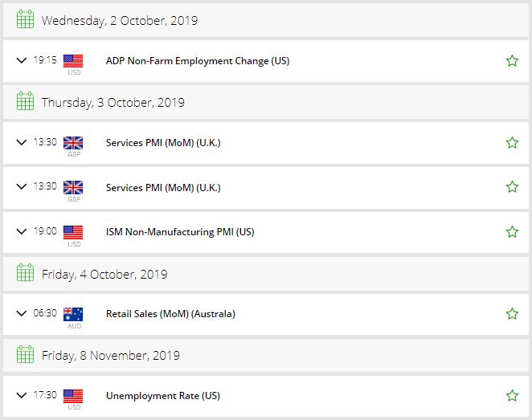Open ISM Non-Manufacturing PMI (US) event

(180, 232)
